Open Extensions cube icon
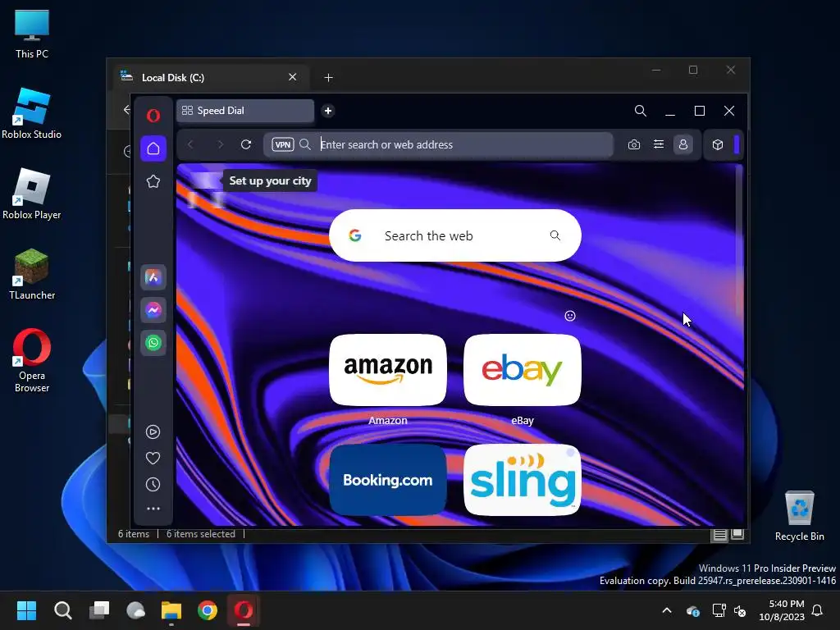This screenshot has width=840, height=630. (718, 144)
